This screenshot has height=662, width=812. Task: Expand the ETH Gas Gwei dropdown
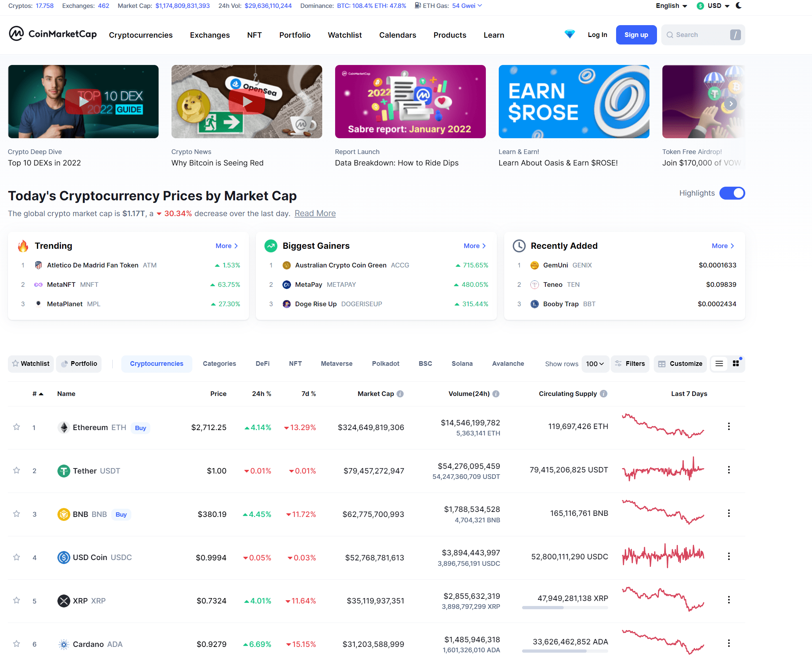[467, 6]
